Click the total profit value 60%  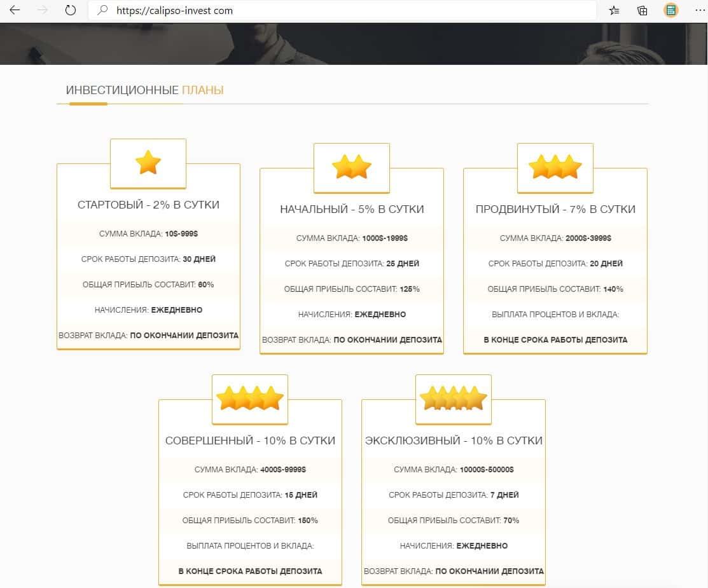coord(206,285)
